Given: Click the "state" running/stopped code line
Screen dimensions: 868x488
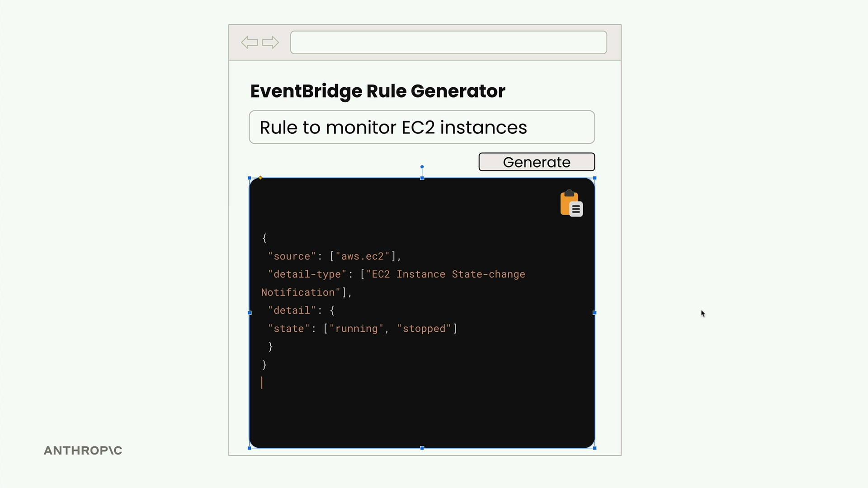Looking at the screenshot, I should pyautogui.click(x=362, y=328).
